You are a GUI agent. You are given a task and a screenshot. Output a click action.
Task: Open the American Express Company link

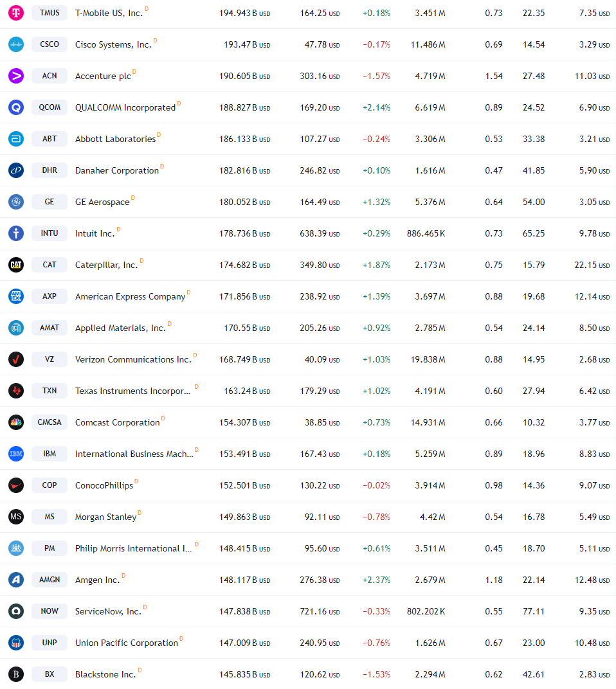(130, 296)
